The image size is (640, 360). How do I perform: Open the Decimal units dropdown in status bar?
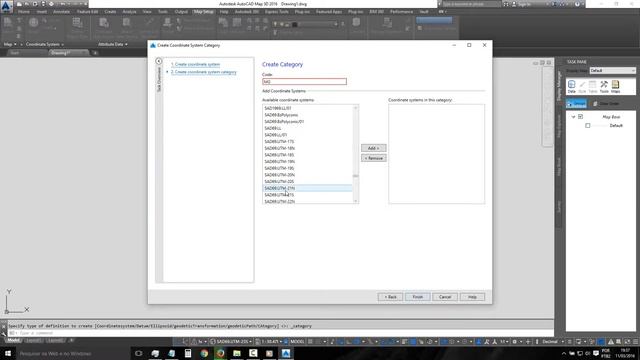(553, 342)
